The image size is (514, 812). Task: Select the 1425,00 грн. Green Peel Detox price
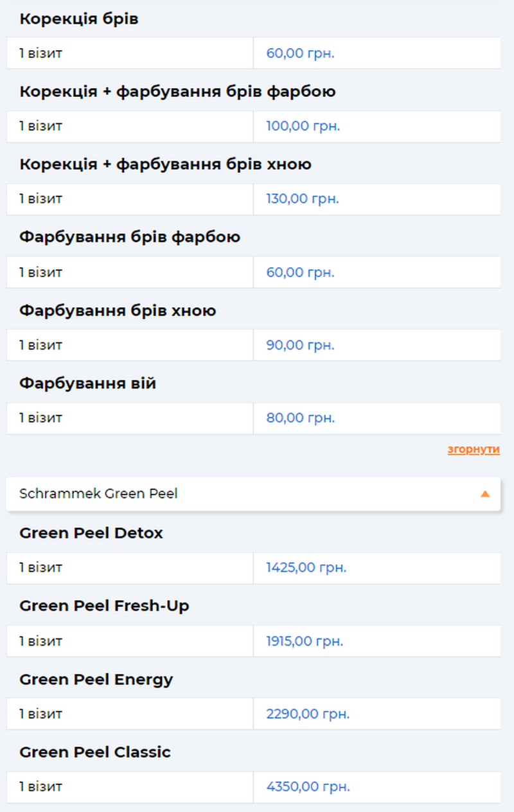pyautogui.click(x=306, y=568)
